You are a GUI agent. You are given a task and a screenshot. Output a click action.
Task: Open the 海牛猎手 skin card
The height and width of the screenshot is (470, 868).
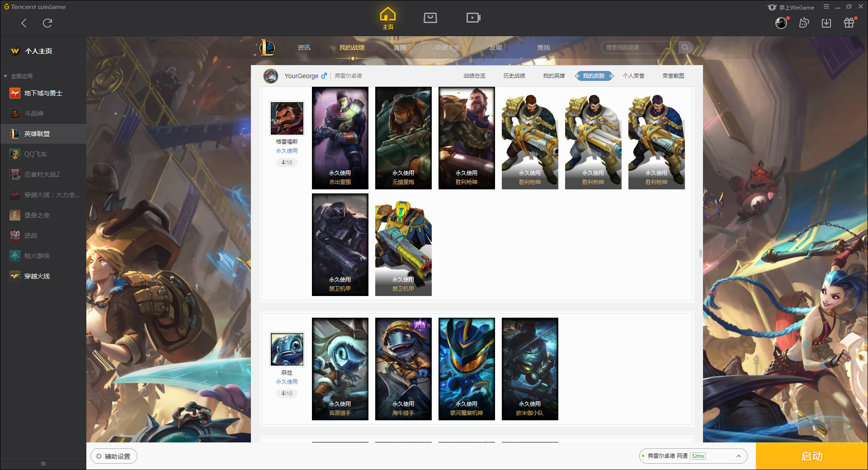click(x=403, y=369)
